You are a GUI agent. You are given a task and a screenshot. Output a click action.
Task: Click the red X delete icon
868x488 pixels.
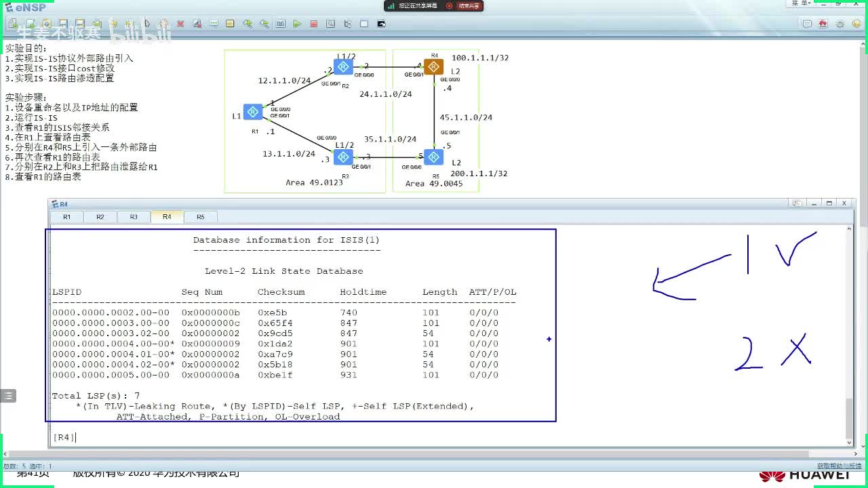pos(180,24)
